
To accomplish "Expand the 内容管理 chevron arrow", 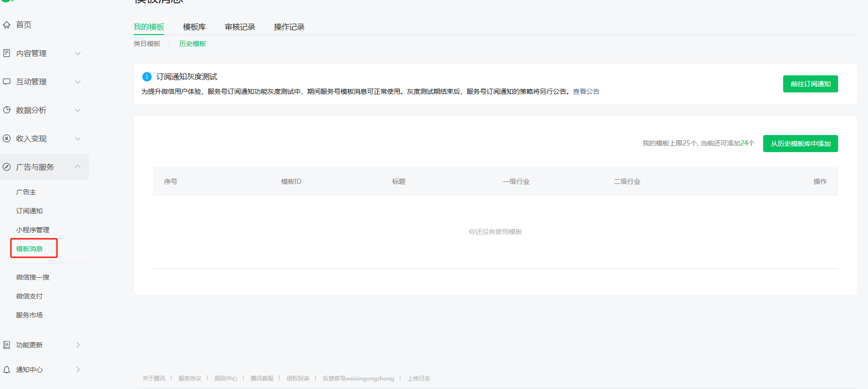I will pos(78,53).
